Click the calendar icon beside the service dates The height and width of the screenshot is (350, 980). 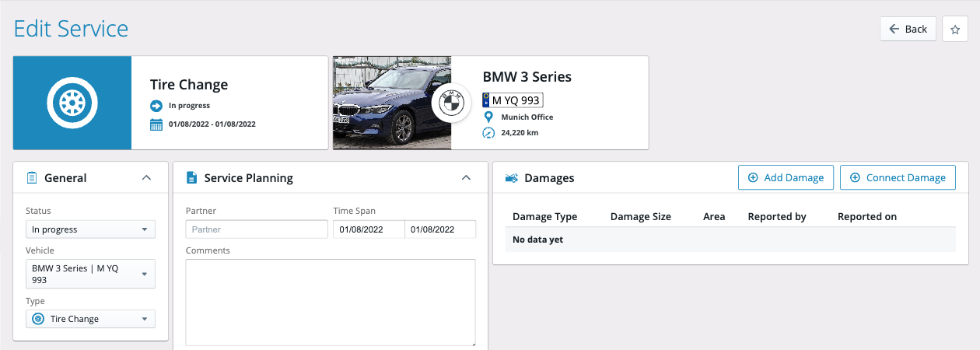pyautogui.click(x=156, y=124)
